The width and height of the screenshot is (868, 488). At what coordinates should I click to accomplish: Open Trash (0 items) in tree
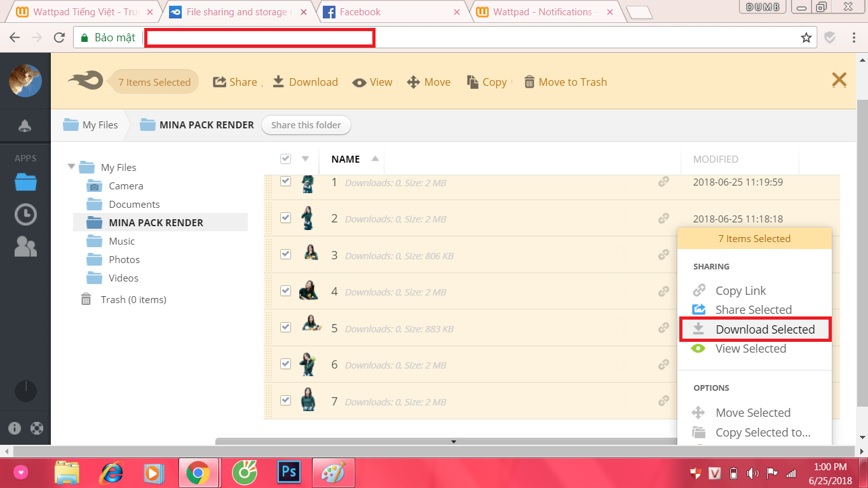click(x=133, y=299)
